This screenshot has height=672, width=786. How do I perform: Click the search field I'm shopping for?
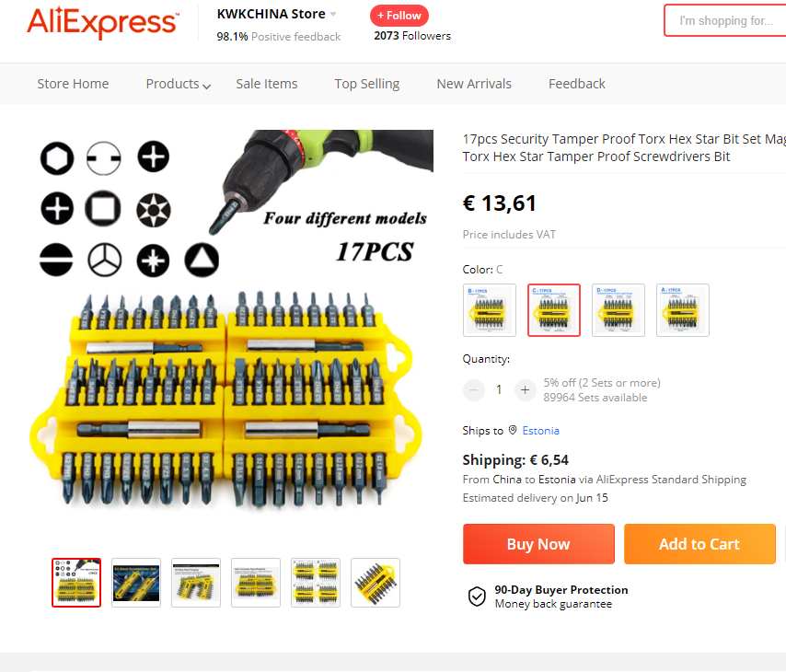725,20
